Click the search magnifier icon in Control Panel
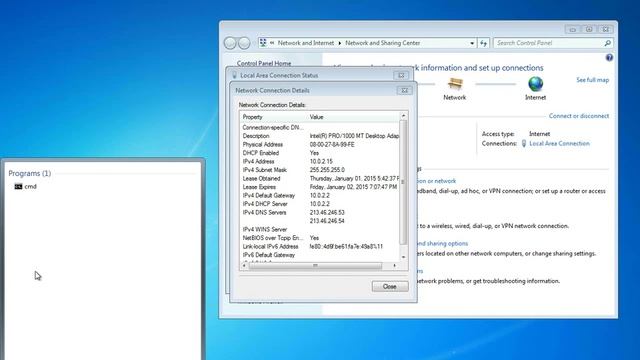The width and height of the screenshot is (640, 360). tap(607, 43)
